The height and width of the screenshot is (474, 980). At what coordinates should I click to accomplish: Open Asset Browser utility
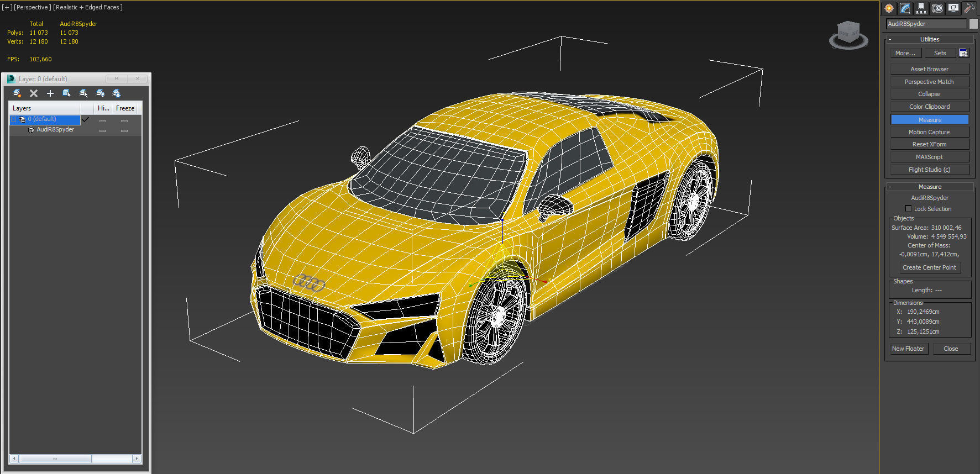click(930, 69)
